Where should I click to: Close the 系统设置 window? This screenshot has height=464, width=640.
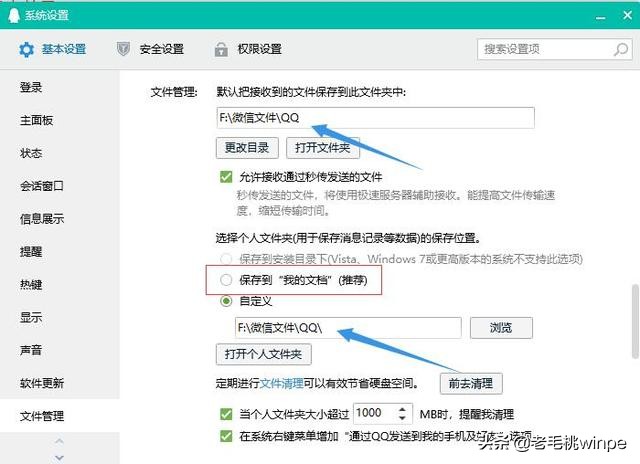click(627, 16)
